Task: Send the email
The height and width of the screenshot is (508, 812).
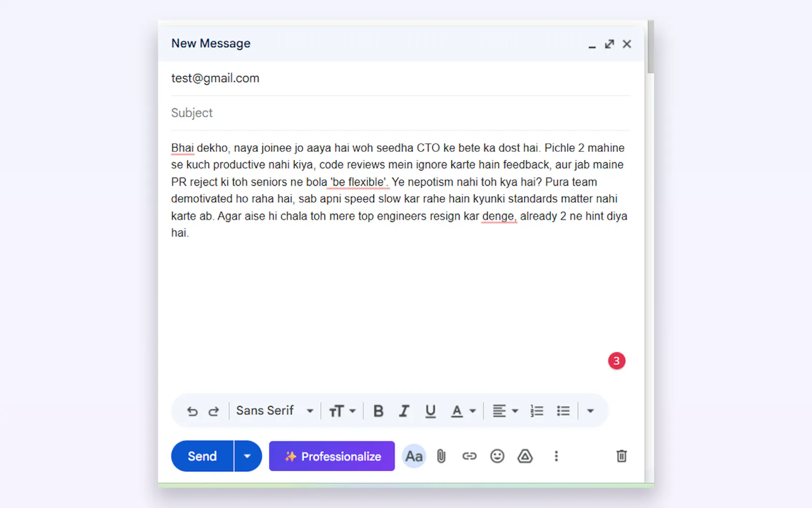Action: click(x=202, y=456)
